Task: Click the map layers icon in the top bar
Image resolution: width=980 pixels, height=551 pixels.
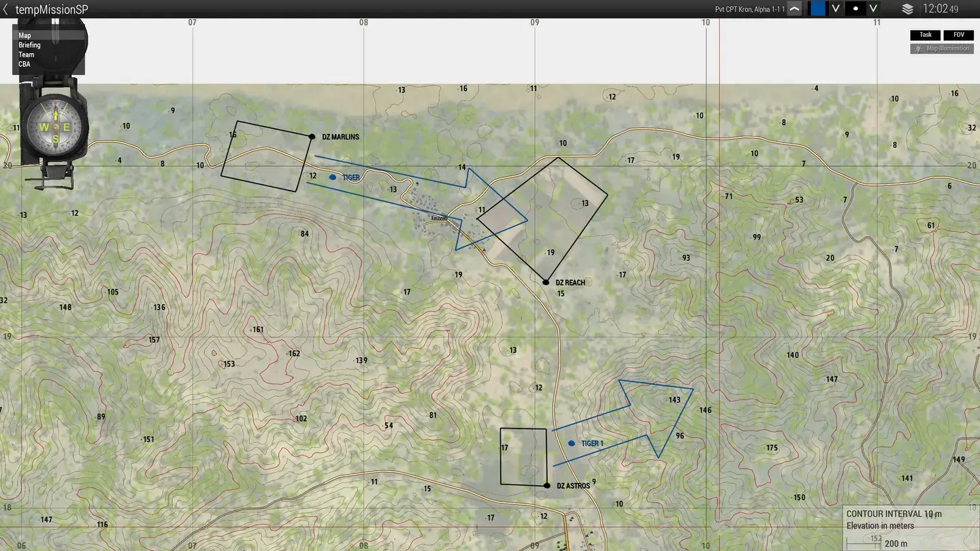Action: 907,9
